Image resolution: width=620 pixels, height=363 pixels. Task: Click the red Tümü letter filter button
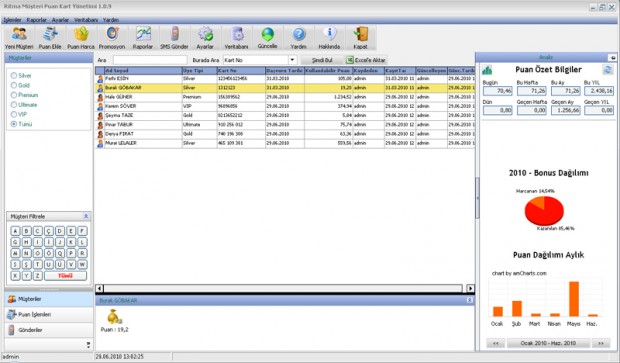pos(65,276)
